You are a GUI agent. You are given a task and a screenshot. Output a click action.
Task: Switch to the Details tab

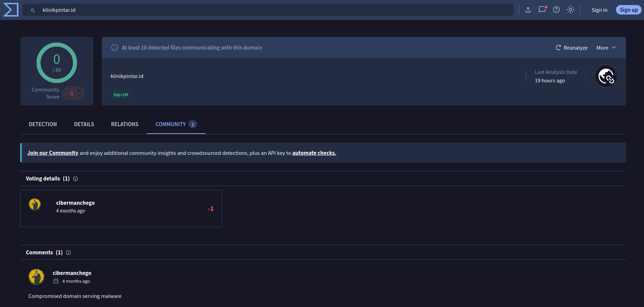[x=84, y=124]
